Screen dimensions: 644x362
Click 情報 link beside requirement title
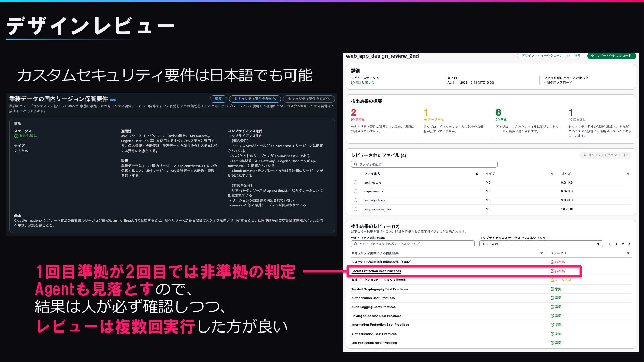(113, 100)
